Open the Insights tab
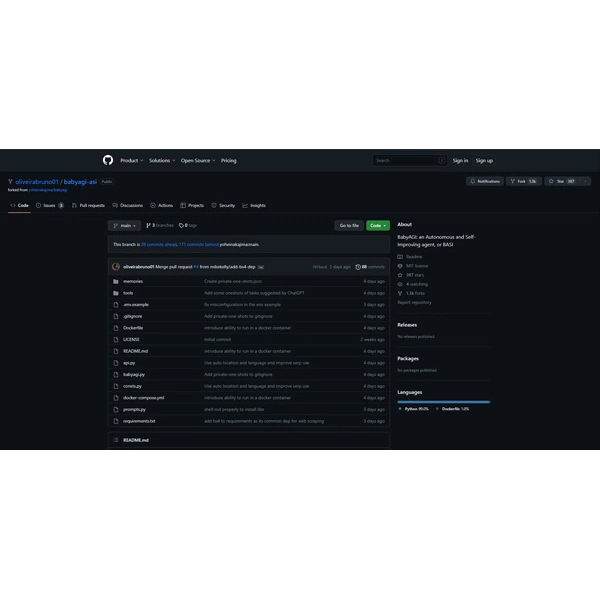Viewport: 600px width, 600px height. [x=255, y=205]
